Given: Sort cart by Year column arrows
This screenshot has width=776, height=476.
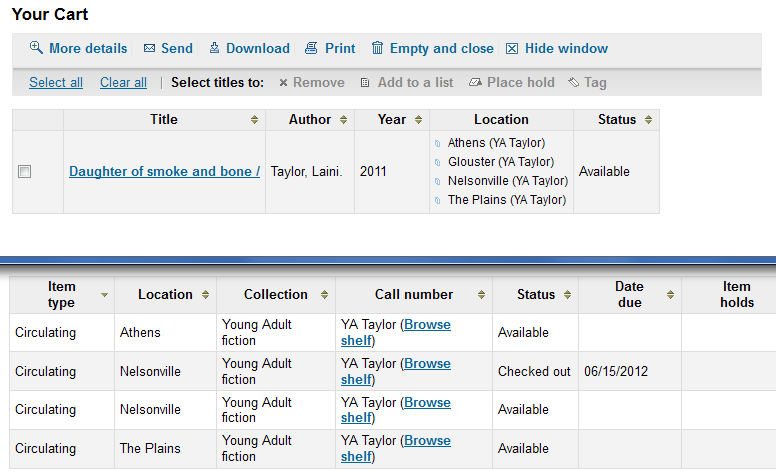Looking at the screenshot, I should tap(419, 120).
